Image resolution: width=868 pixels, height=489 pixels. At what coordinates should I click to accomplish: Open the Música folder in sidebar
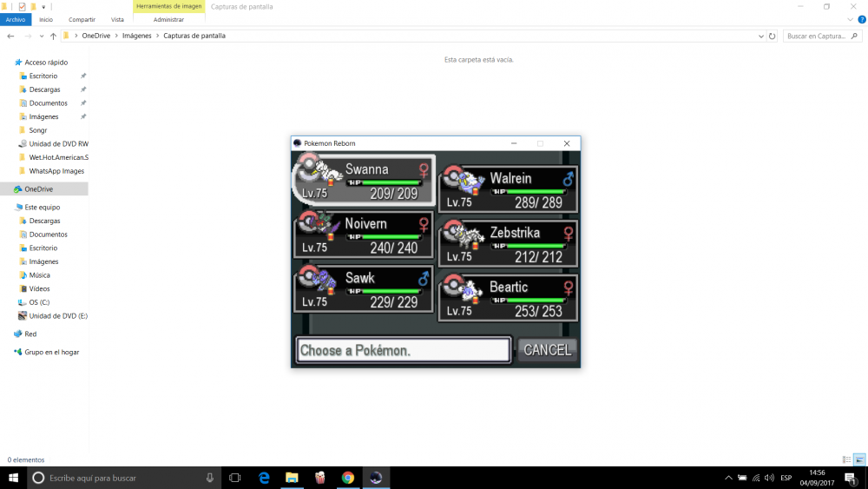pyautogui.click(x=39, y=275)
